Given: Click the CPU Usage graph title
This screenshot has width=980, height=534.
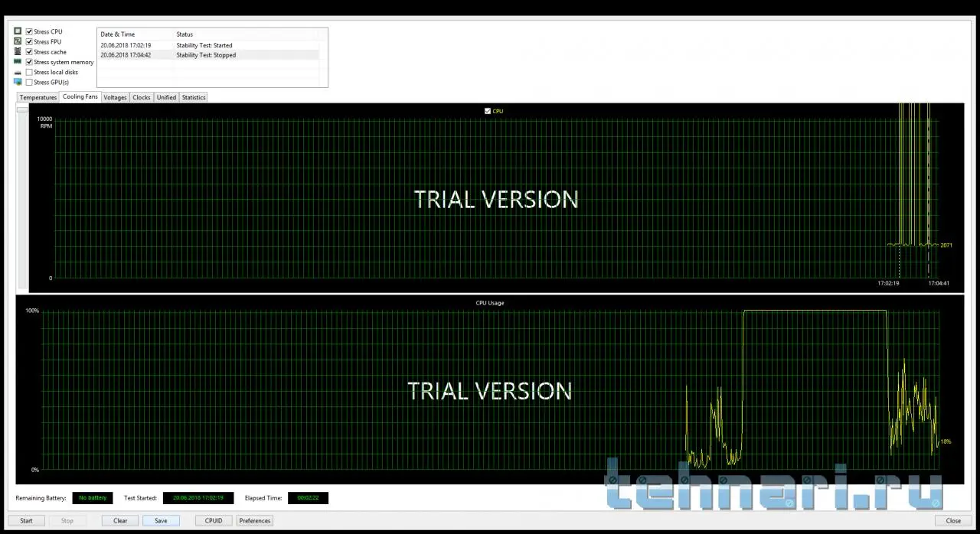Looking at the screenshot, I should (x=490, y=303).
